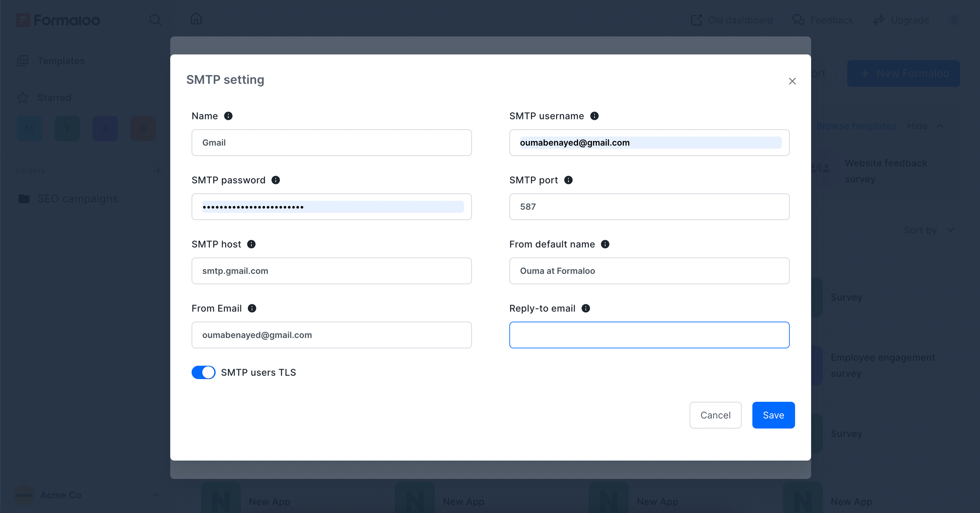This screenshot has width=980, height=513.
Task: Click the info icon beside SMTP username
Action: [x=594, y=116]
